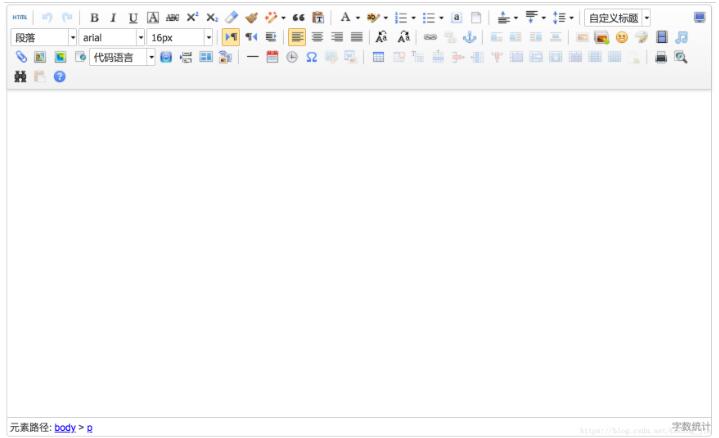Open font color picker arrow
The width and height of the screenshot is (719, 438).
point(358,18)
